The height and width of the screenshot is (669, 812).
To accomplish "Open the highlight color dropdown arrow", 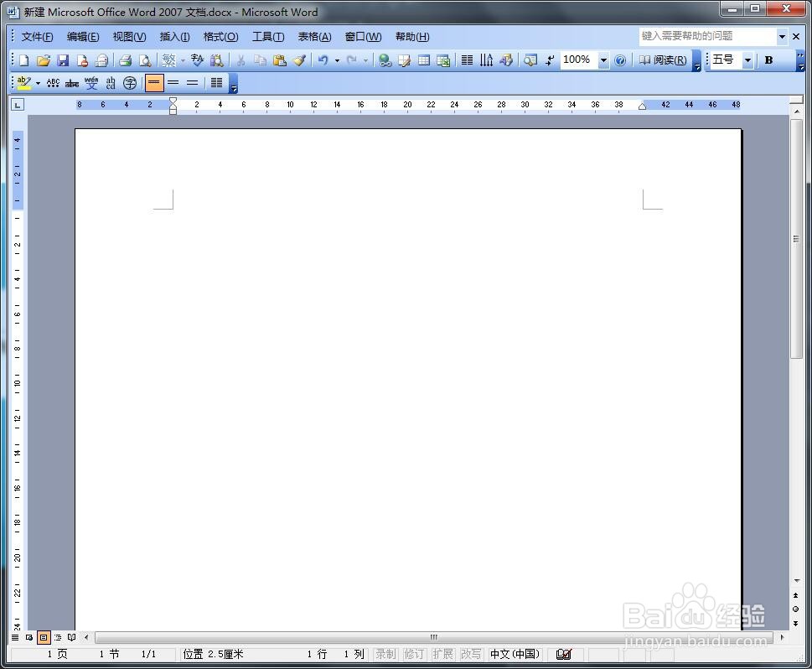I will click(x=38, y=84).
